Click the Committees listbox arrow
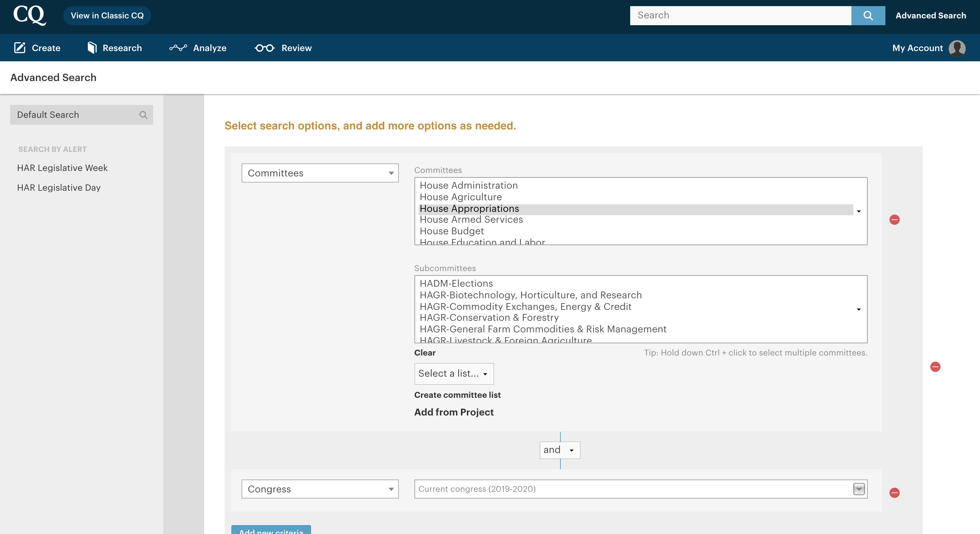980x534 pixels. (859, 211)
